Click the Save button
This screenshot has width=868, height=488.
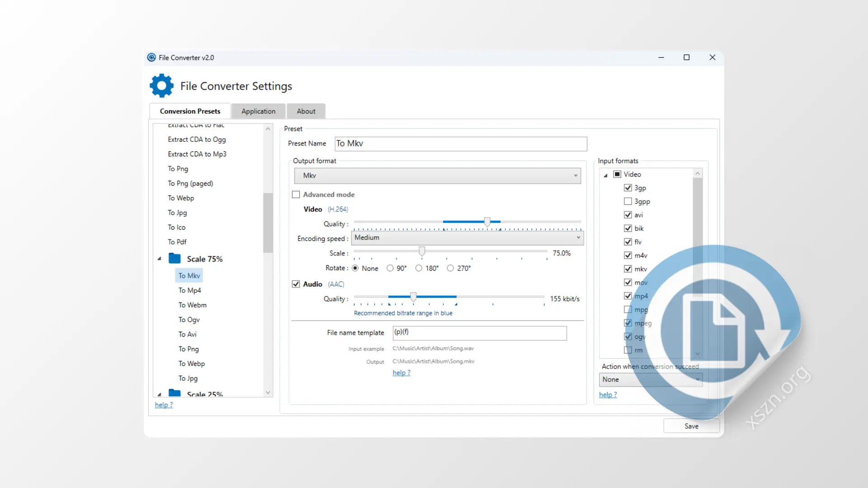pyautogui.click(x=691, y=426)
